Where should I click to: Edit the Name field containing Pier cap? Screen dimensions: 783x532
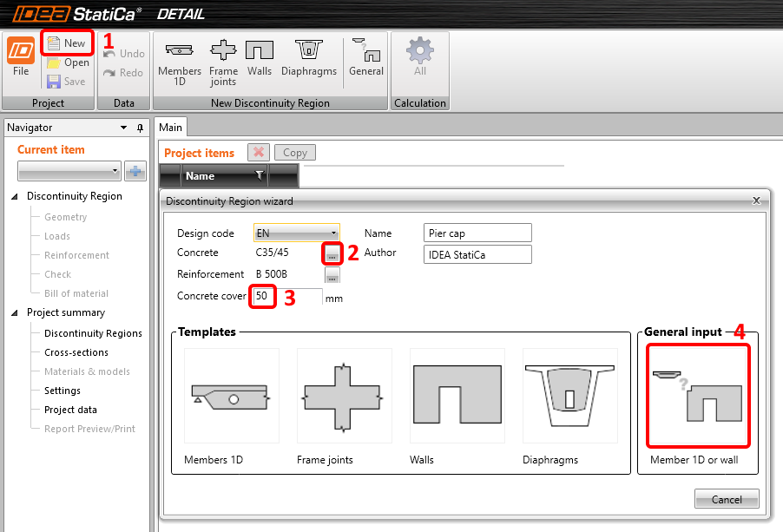[x=477, y=233]
